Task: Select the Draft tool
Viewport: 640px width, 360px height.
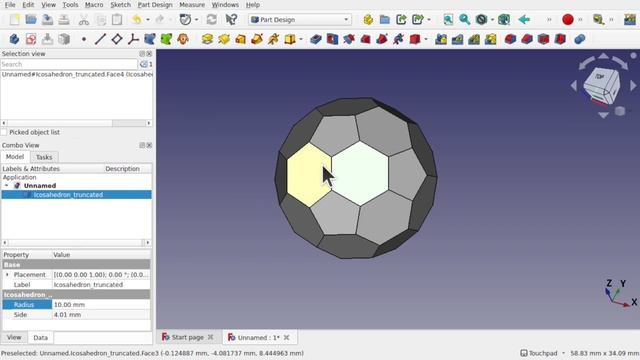Action: pos(543,39)
